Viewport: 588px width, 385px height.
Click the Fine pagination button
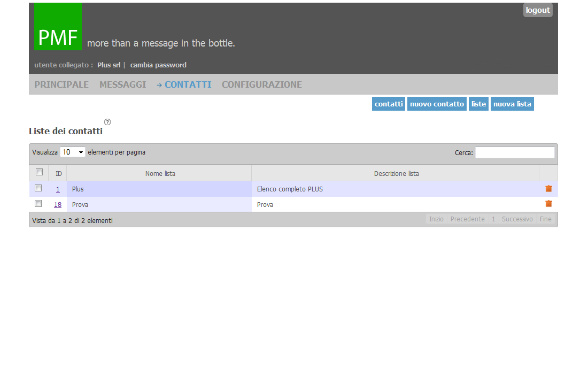point(546,219)
